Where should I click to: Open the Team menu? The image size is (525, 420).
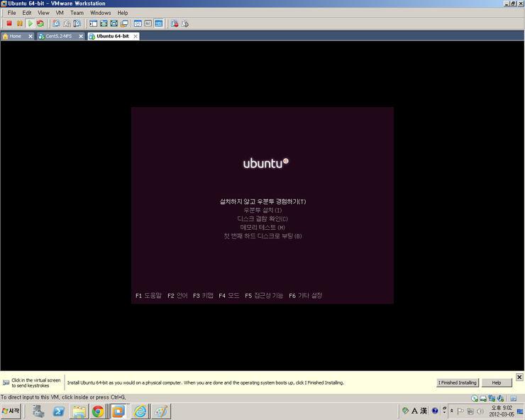pos(77,13)
